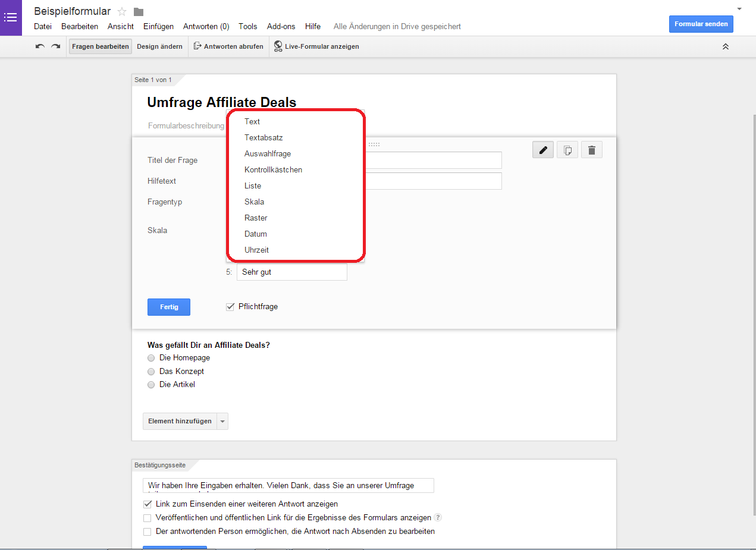
Task: Open help tooltip next to publish option
Action: pos(438,517)
